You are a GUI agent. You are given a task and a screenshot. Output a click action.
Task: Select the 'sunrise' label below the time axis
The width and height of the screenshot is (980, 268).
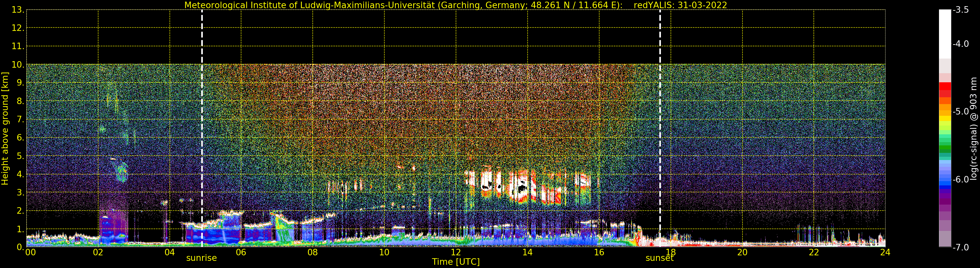201,258
